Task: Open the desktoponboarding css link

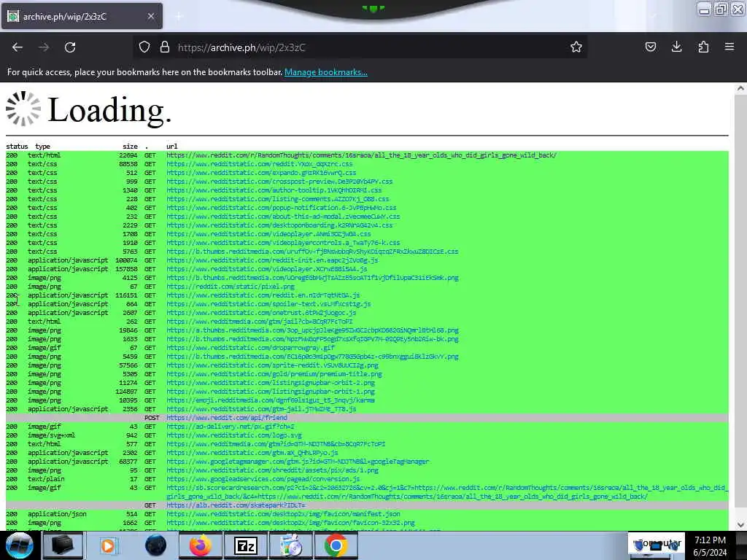Action: (x=279, y=225)
